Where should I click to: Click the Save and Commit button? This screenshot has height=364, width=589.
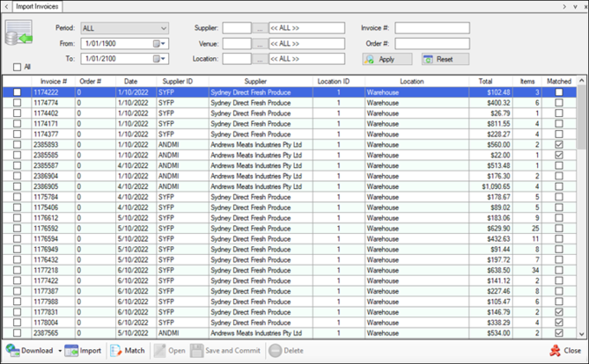pos(225,351)
